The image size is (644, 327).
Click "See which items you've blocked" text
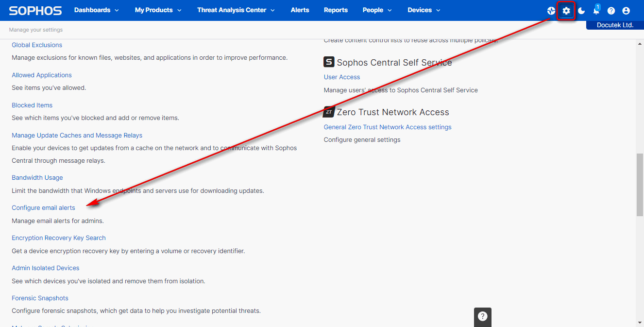click(96, 118)
